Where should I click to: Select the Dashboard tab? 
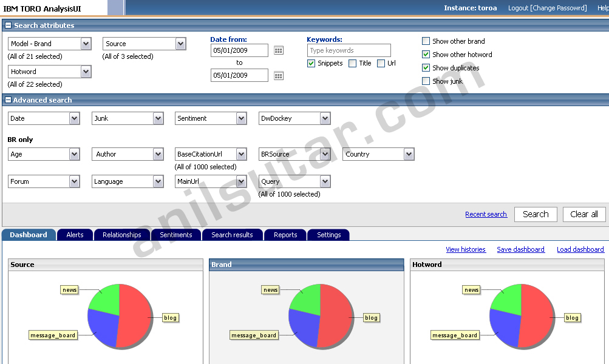(x=29, y=235)
